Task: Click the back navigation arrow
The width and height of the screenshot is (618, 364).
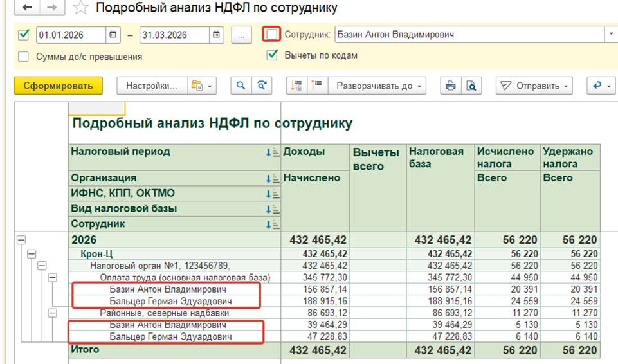Action: (27, 7)
